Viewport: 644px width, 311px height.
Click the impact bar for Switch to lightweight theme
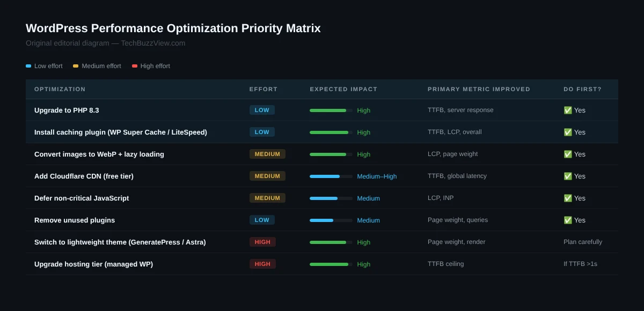pyautogui.click(x=331, y=242)
